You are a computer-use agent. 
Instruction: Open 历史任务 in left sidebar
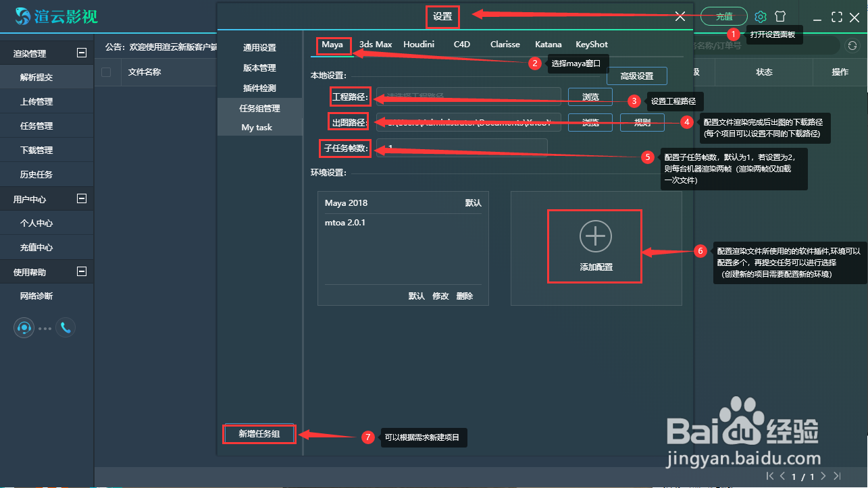pyautogui.click(x=47, y=175)
